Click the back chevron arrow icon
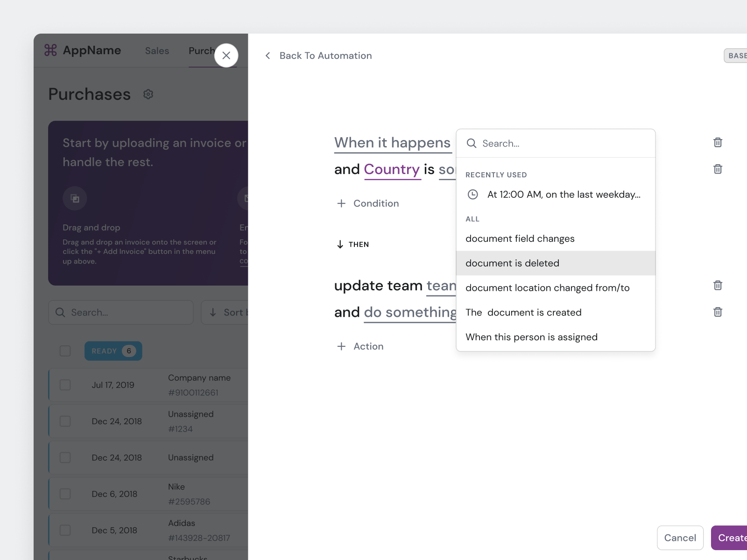747x560 pixels. [268, 56]
